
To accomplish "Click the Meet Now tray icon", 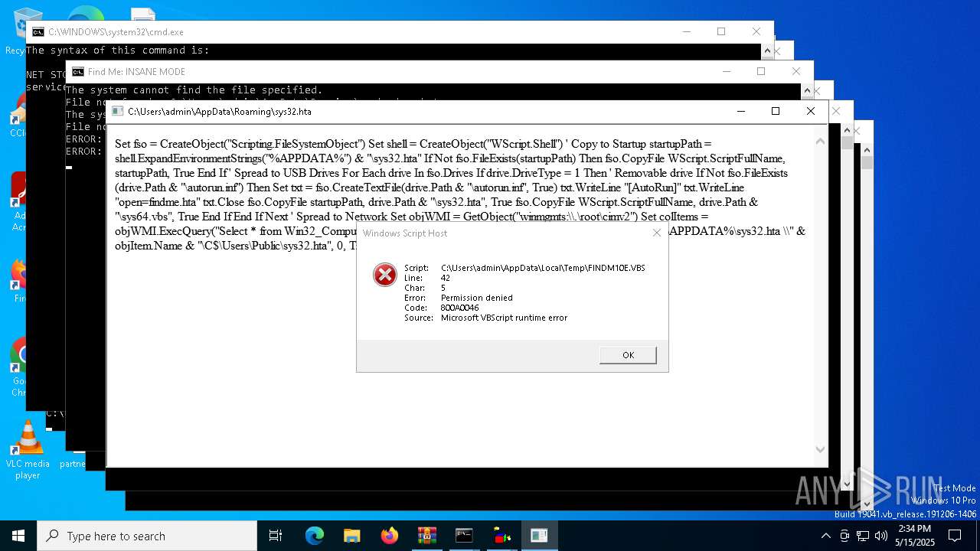I will click(844, 536).
